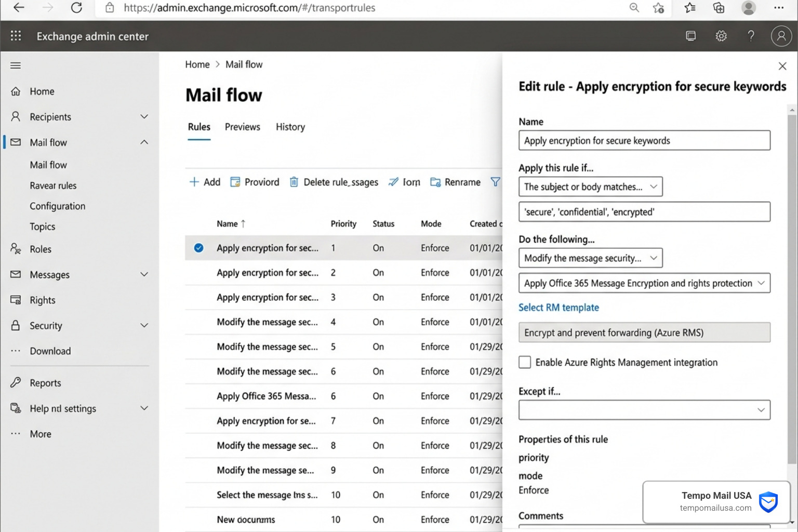Click the rule Name input field

[x=644, y=140]
